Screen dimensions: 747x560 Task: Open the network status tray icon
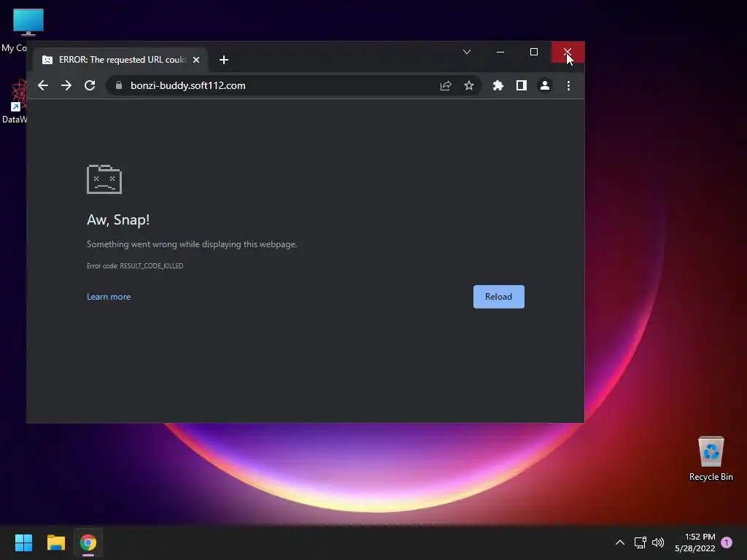point(640,542)
